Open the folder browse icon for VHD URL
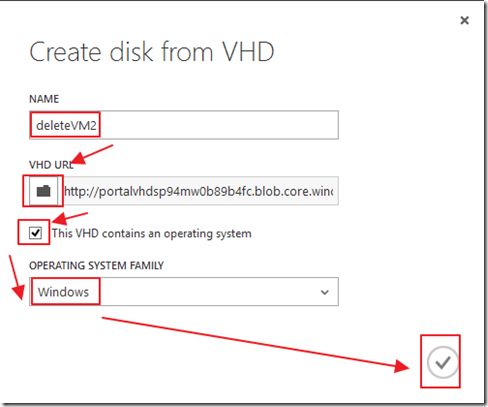This screenshot has height=407, width=488. [x=43, y=191]
